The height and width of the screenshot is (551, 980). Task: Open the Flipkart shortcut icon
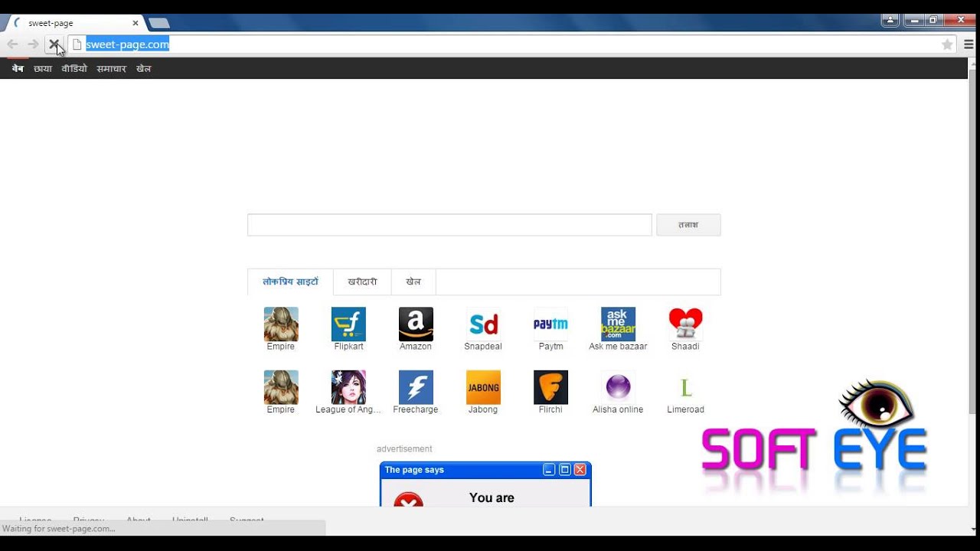[348, 324]
